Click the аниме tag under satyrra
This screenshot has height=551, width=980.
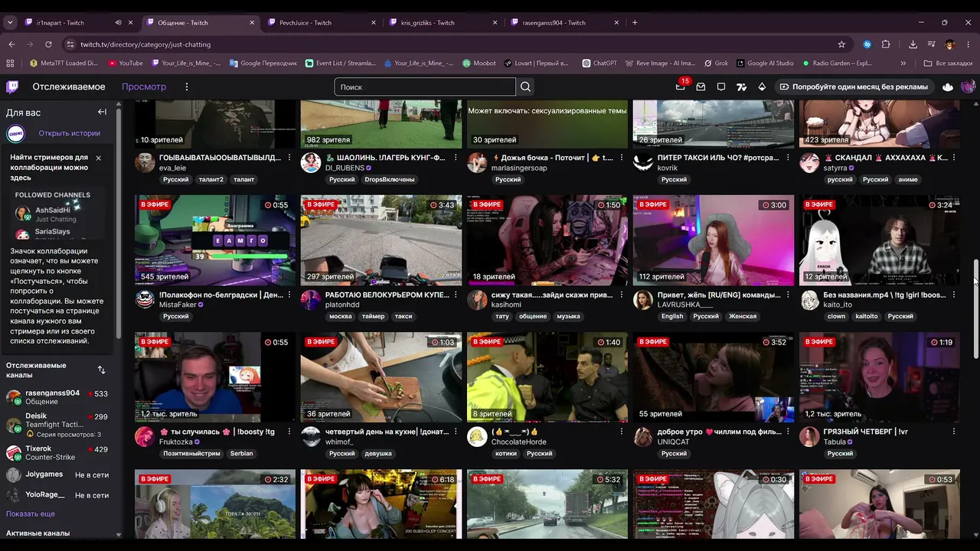tap(908, 180)
